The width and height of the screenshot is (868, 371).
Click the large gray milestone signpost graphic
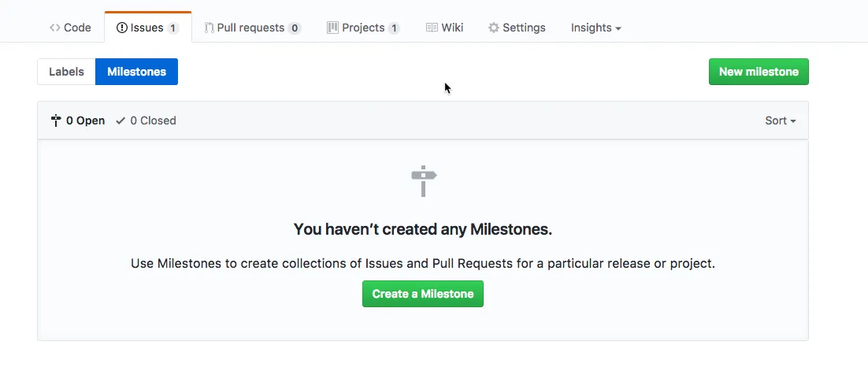(x=423, y=181)
